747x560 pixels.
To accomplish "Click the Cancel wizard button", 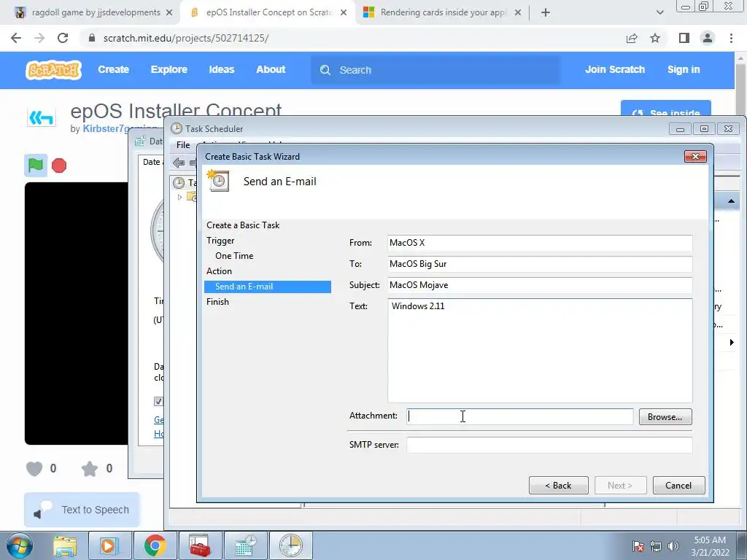I will coord(678,485).
